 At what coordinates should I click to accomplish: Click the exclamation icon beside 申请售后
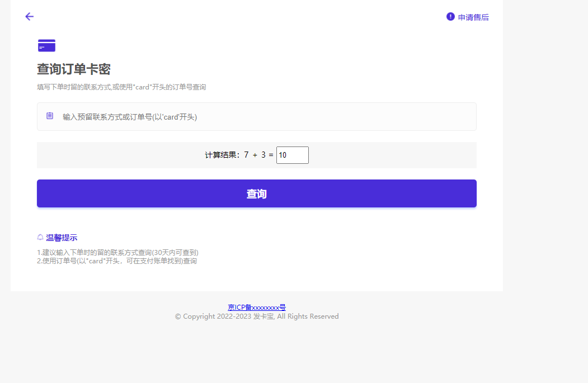click(450, 17)
